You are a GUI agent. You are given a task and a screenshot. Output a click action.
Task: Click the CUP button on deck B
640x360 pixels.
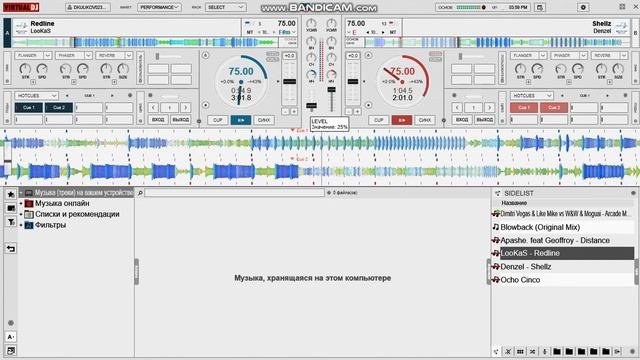(x=379, y=120)
